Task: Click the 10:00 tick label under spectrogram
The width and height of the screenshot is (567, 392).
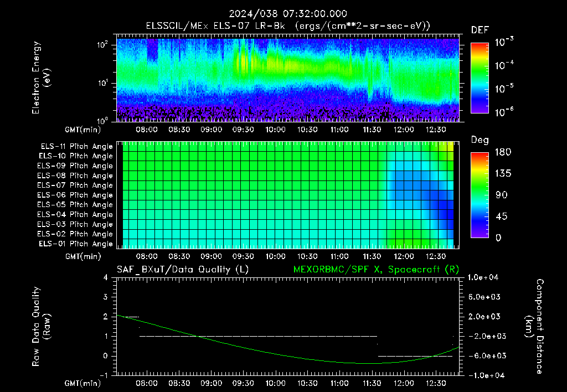Action: (275, 130)
